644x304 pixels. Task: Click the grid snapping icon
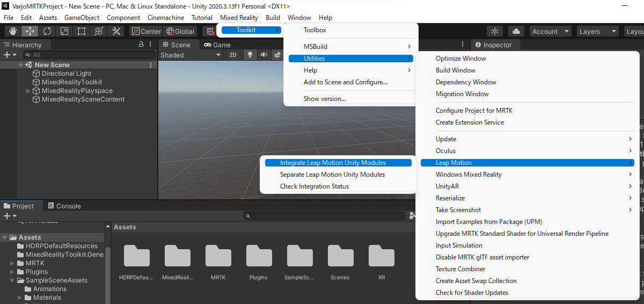pos(210,31)
